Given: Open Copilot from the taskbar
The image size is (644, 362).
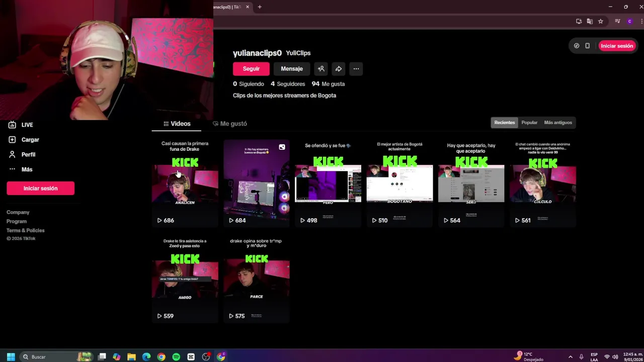Looking at the screenshot, I should tap(117, 356).
